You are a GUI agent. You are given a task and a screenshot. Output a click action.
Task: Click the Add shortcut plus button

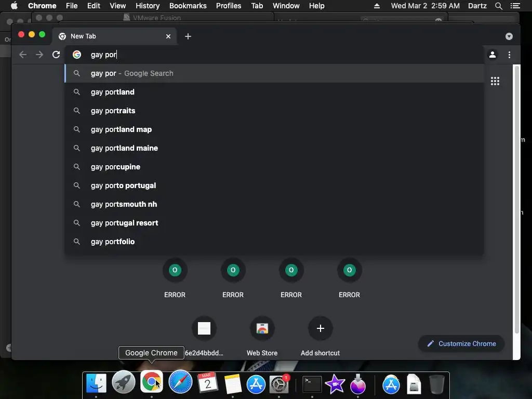point(320,328)
